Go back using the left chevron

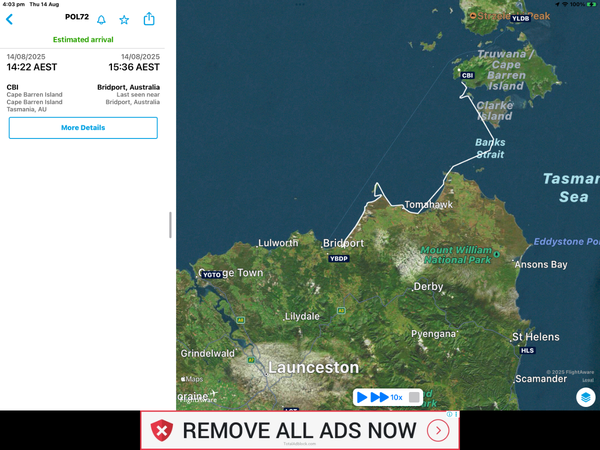pos(10,19)
